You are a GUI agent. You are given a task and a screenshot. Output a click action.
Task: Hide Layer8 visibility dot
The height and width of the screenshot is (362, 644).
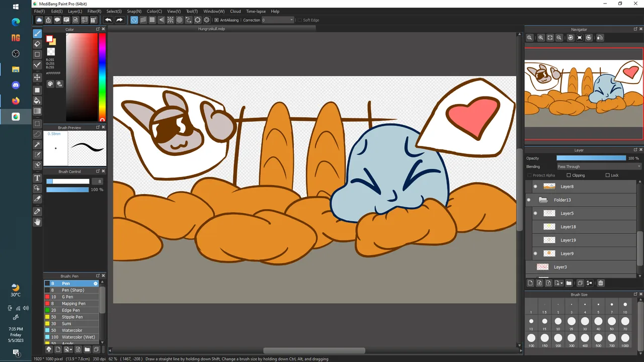pyautogui.click(x=535, y=187)
